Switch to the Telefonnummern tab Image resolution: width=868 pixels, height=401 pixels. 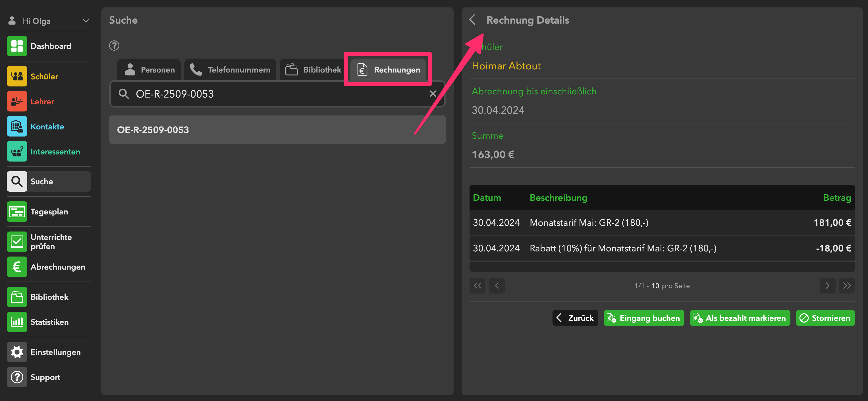[x=230, y=70]
